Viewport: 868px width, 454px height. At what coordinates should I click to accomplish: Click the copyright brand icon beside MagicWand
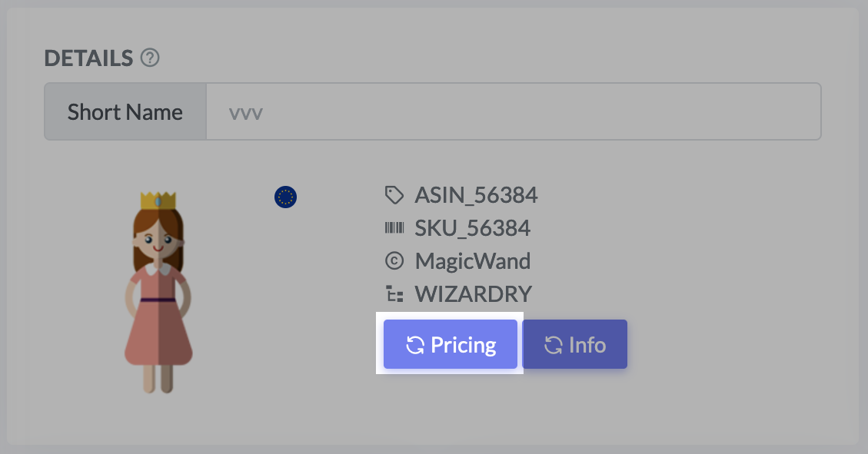[394, 261]
